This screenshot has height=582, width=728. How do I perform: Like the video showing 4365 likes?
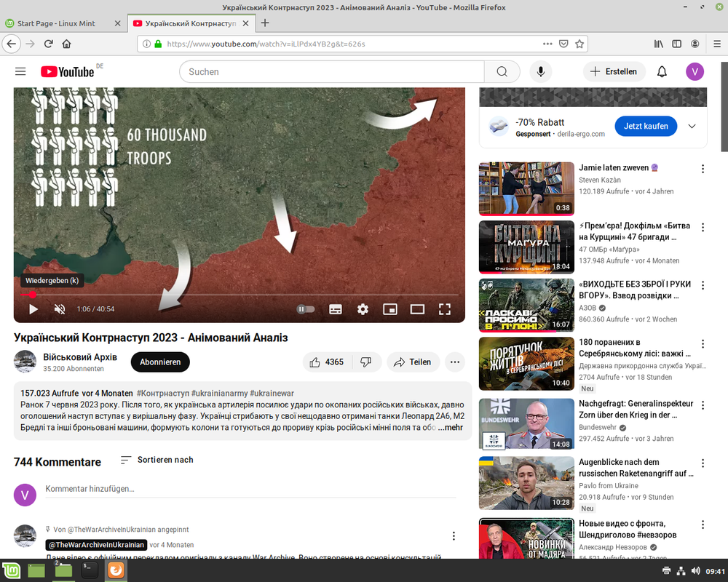coord(328,362)
